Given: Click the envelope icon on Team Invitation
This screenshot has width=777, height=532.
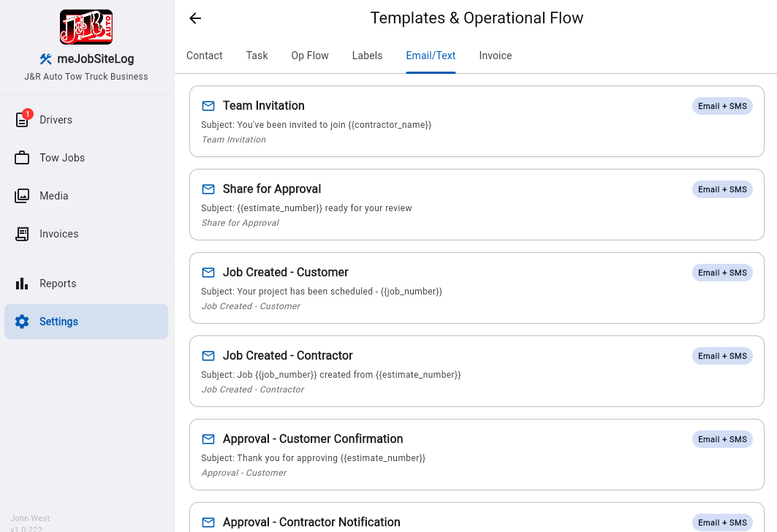Looking at the screenshot, I should (x=208, y=106).
